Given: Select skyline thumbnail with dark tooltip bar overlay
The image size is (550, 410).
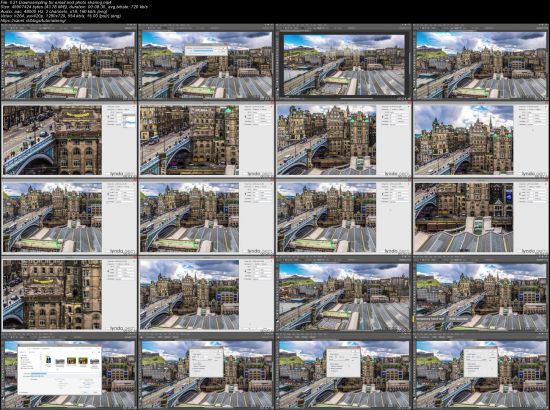Looking at the screenshot, I should pos(481,294).
